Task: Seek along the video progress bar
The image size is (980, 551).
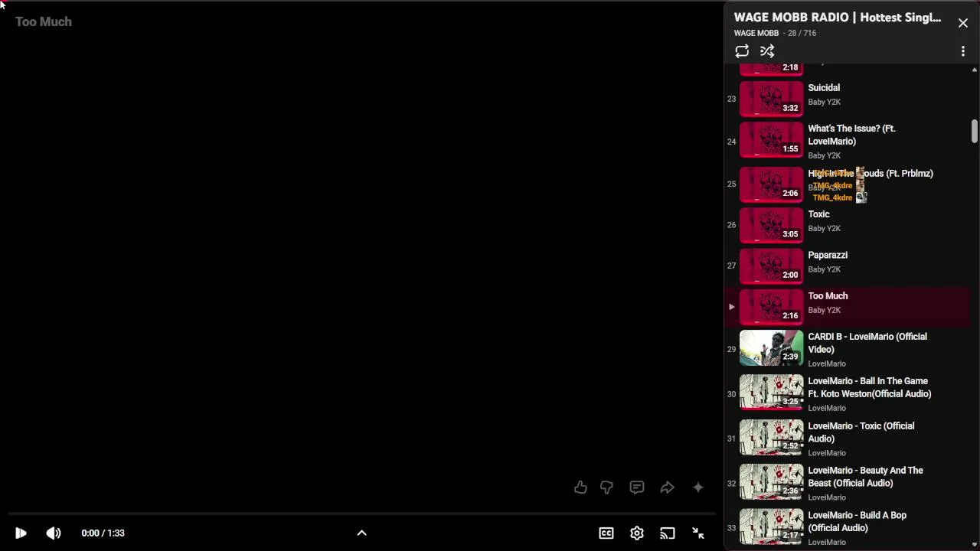Action: coord(362,514)
